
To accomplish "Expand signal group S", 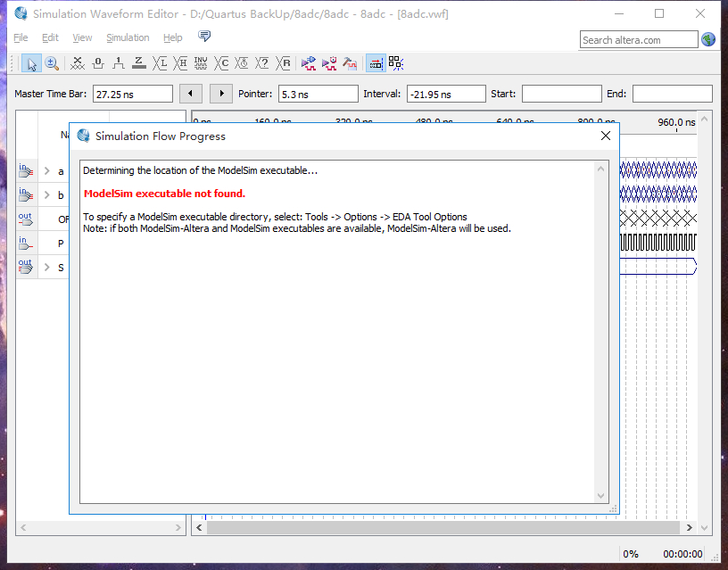I will [47, 268].
